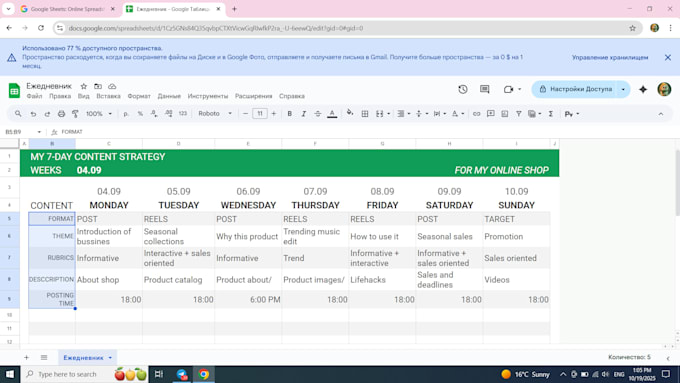Screen dimensions: 680x383
Task: Add a new sheet
Action: [x=26, y=357]
